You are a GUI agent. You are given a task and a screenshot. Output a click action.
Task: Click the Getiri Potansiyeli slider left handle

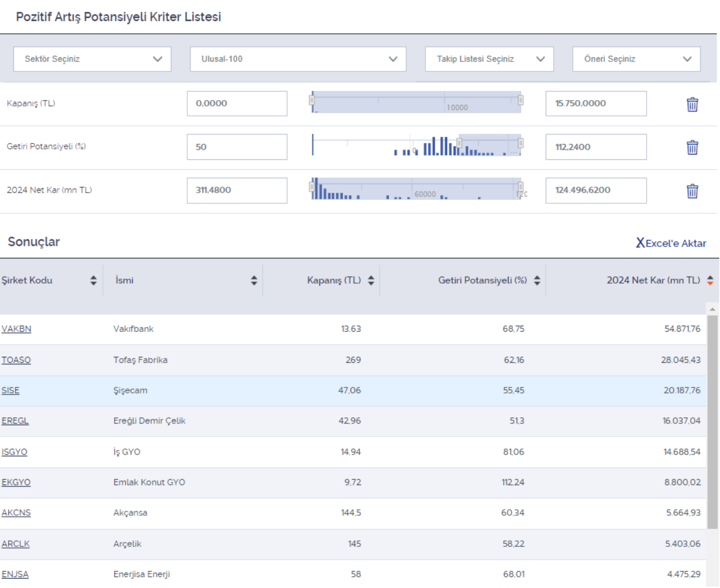click(x=459, y=144)
